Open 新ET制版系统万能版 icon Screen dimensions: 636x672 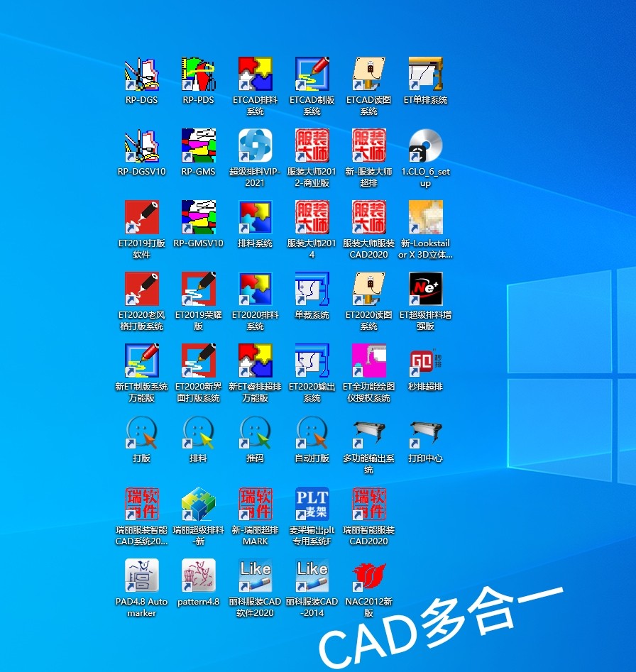coord(141,360)
